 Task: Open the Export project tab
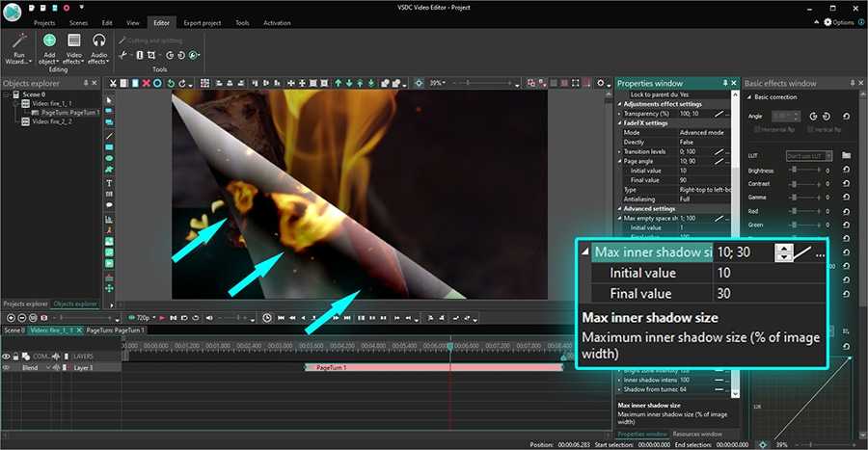click(202, 21)
